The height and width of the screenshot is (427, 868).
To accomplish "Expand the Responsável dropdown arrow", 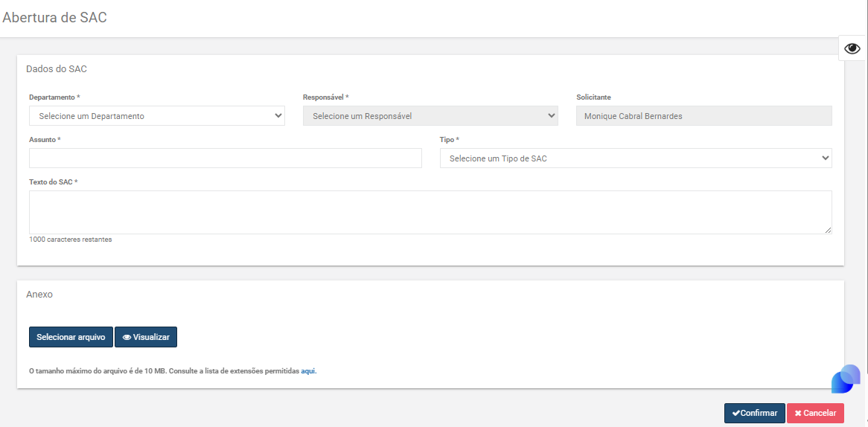I will (x=552, y=115).
